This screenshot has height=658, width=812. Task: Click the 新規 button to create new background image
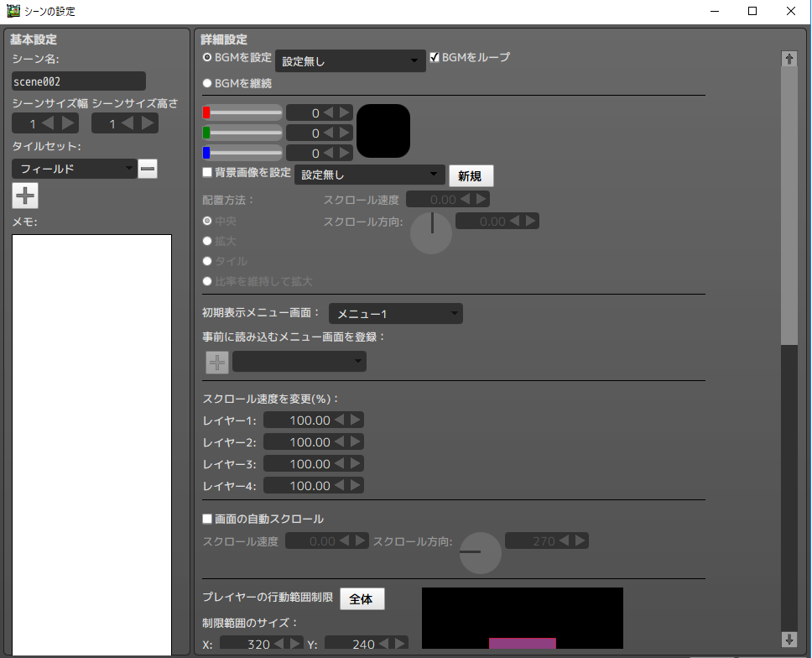[x=471, y=175]
